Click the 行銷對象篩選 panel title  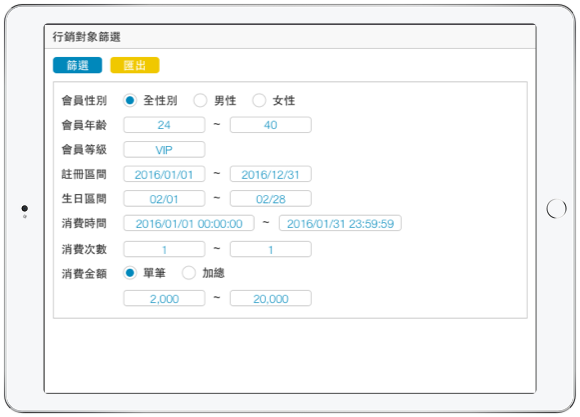tap(86, 37)
